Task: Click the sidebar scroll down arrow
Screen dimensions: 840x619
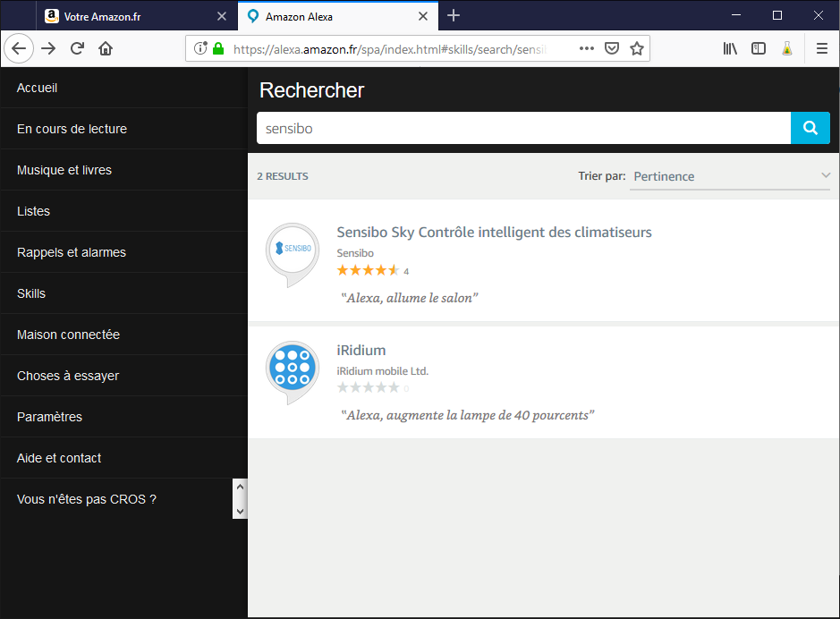Action: tap(240, 512)
